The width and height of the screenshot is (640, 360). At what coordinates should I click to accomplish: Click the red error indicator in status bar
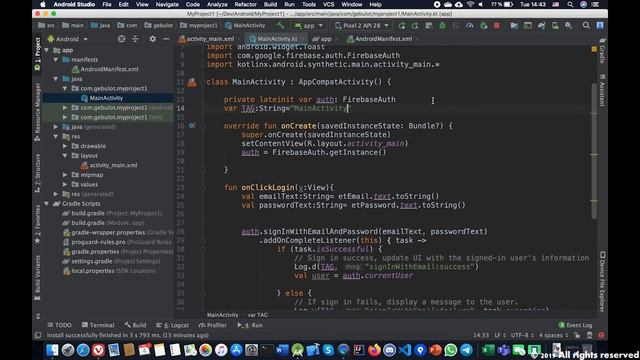coord(601,335)
